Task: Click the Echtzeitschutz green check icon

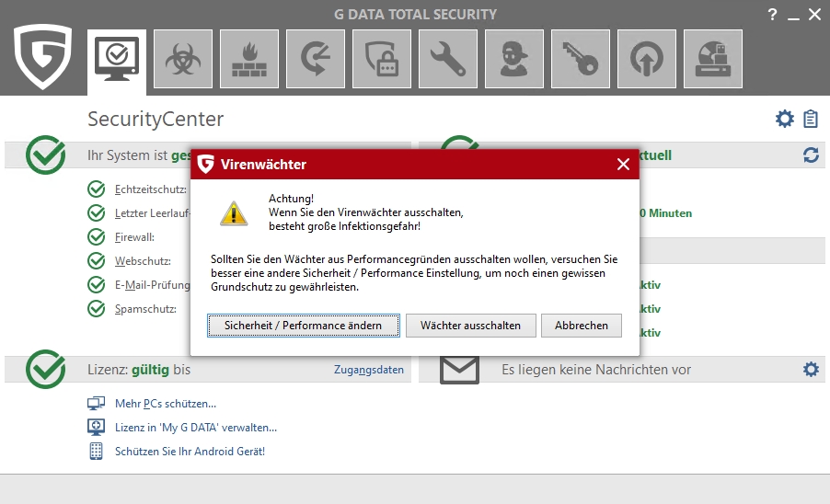Action: (97, 189)
